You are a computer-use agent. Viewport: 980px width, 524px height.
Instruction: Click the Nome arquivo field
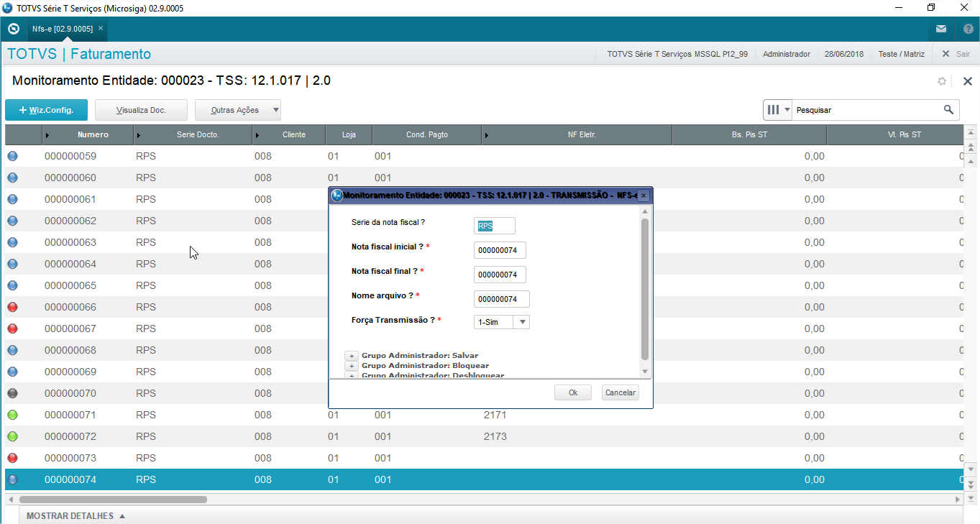coord(502,299)
